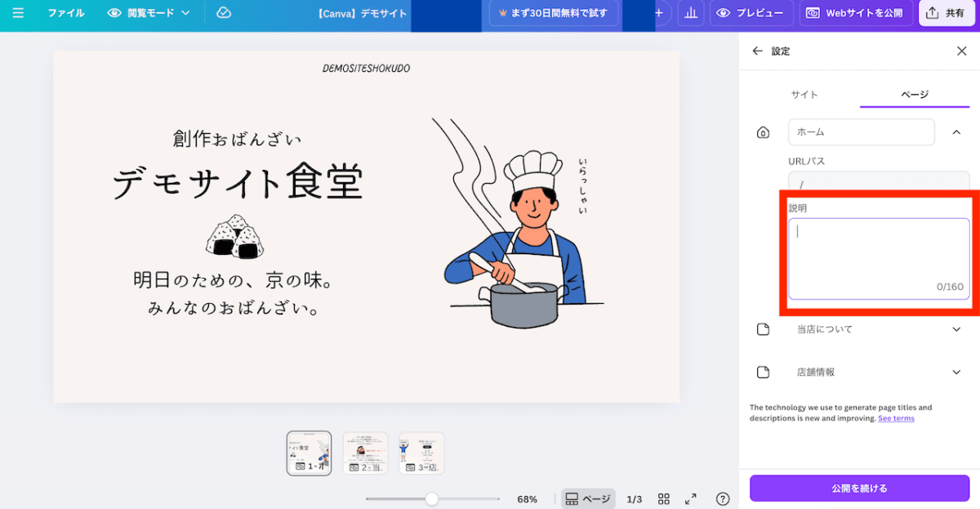
Task: Switch to the サイト tab
Action: [804, 94]
